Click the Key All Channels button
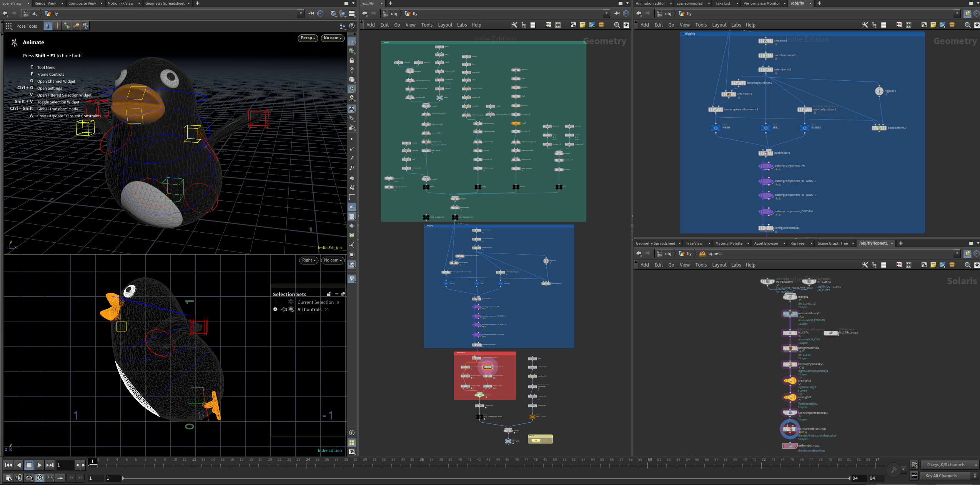This screenshot has height=485, width=980. pyautogui.click(x=940, y=476)
